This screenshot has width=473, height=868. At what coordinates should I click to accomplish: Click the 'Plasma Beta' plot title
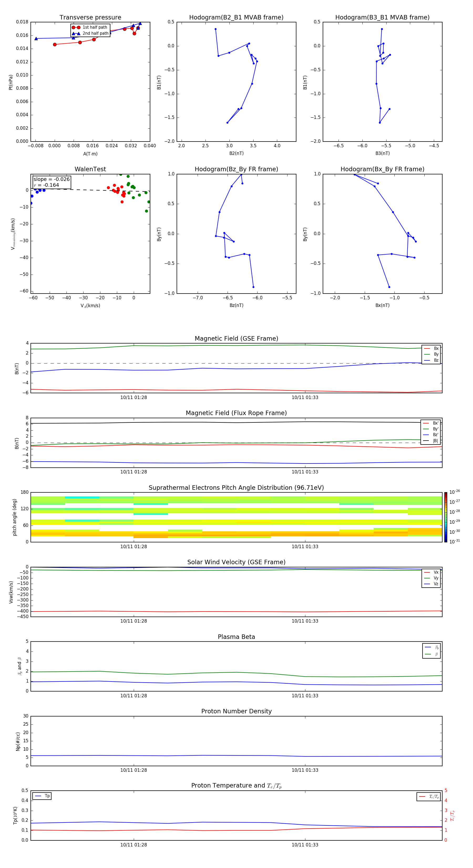(236, 637)
